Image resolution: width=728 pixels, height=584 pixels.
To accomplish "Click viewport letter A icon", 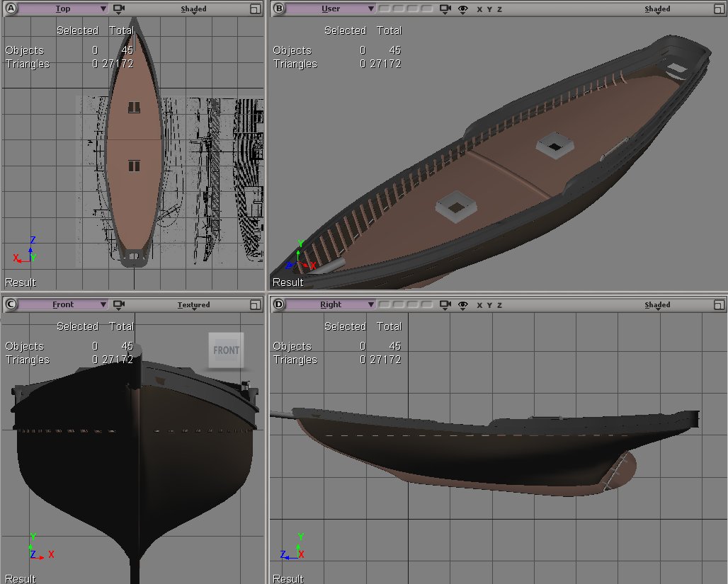I will [11, 9].
